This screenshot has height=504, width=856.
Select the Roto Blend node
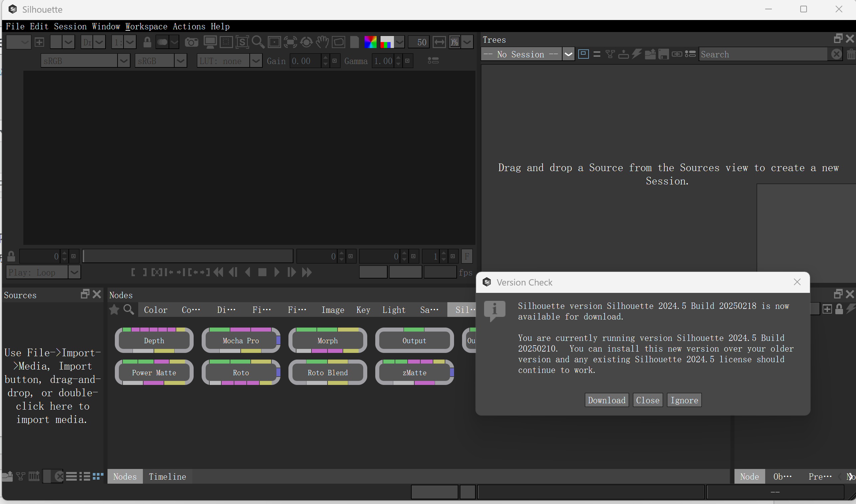(328, 373)
